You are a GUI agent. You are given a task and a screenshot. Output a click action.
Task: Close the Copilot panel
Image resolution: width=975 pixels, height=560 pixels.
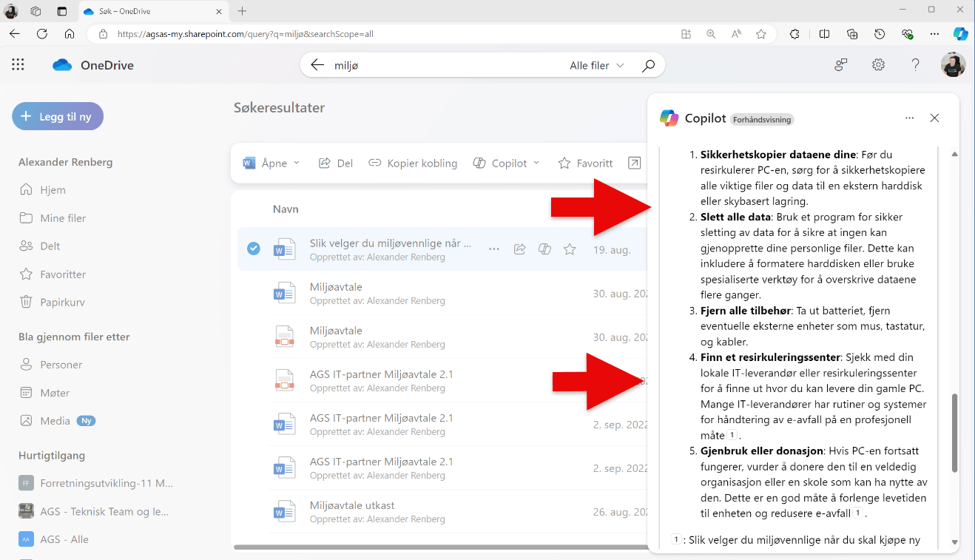tap(934, 118)
